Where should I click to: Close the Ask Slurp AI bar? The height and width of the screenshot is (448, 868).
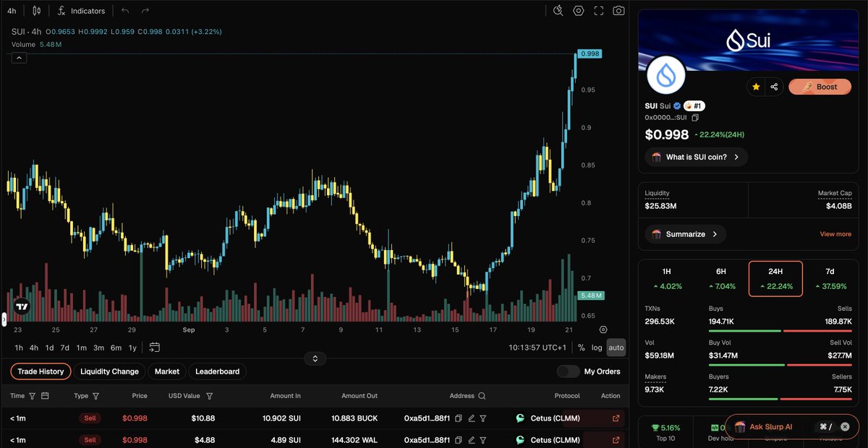(x=845, y=426)
